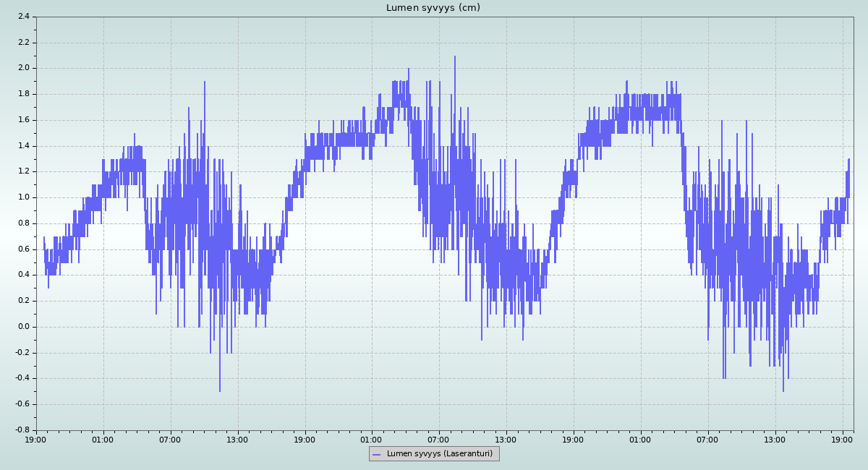Select the -0.8 label at y-axis bottom
Screen dimensions: 868x470
tap(22, 430)
